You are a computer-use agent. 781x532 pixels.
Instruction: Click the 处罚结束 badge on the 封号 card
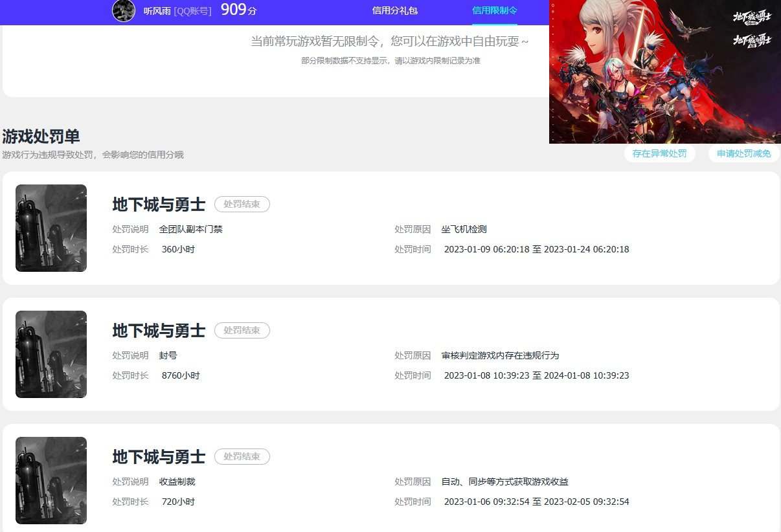[242, 330]
